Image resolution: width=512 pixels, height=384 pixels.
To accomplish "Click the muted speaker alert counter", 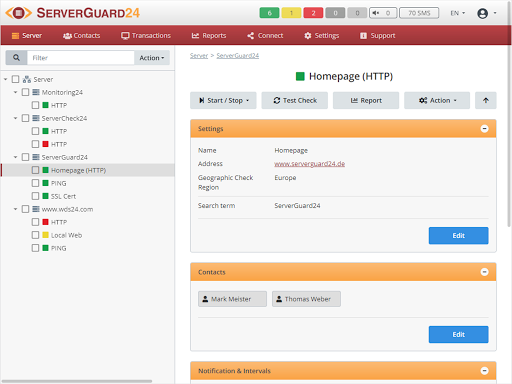I will coord(383,13).
